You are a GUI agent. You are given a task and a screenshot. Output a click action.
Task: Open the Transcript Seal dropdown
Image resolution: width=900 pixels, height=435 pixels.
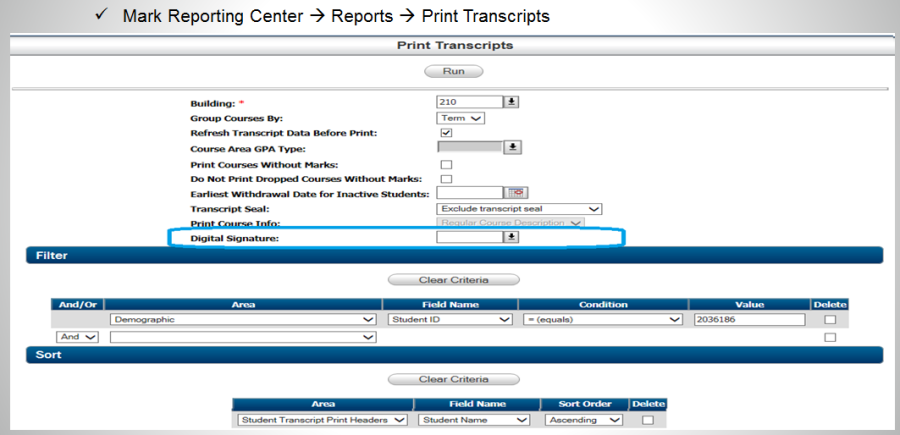click(x=519, y=208)
